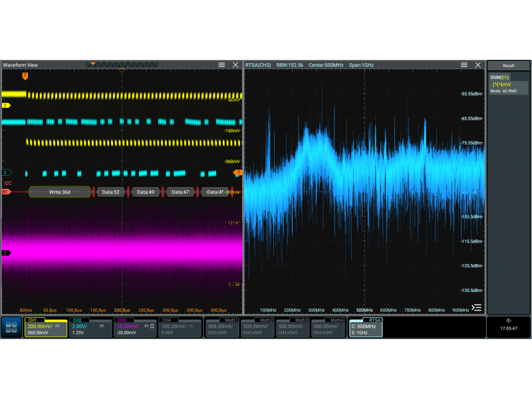
Task: Click the multi-pane icon in RTSA corner
Action: [476, 307]
